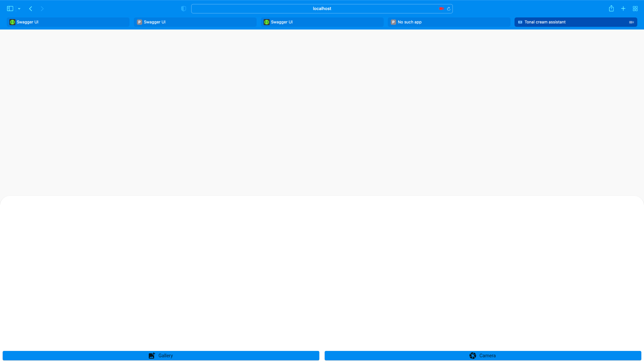
Task: Click the camera icon on Tonal cream assistant tab
Action: pos(631,22)
